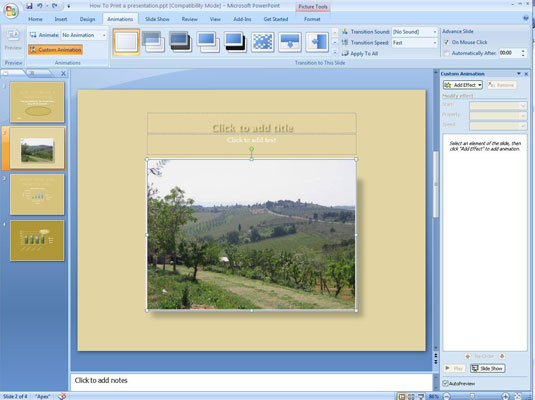Toggle the On Mouse Click checkbox

coord(446,42)
